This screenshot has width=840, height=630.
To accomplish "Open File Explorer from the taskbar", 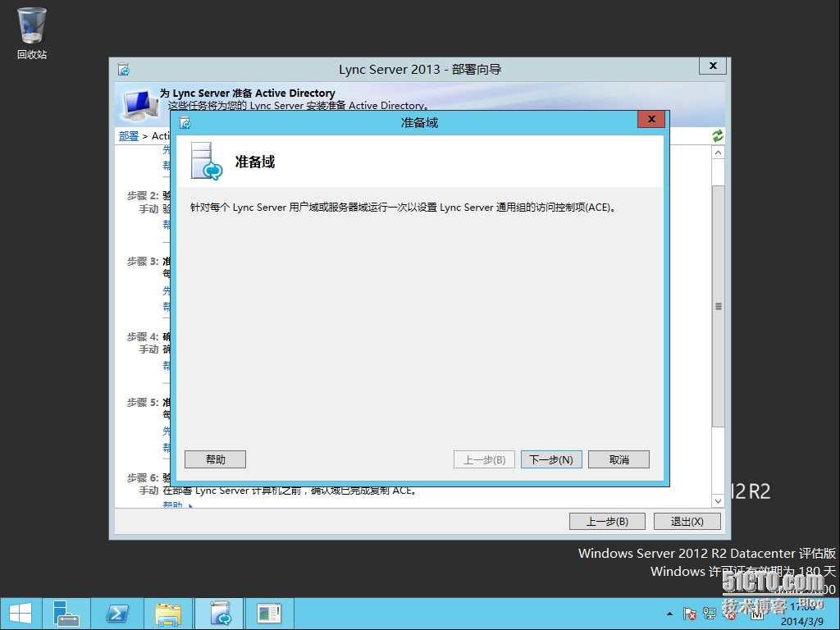I will coord(168,614).
